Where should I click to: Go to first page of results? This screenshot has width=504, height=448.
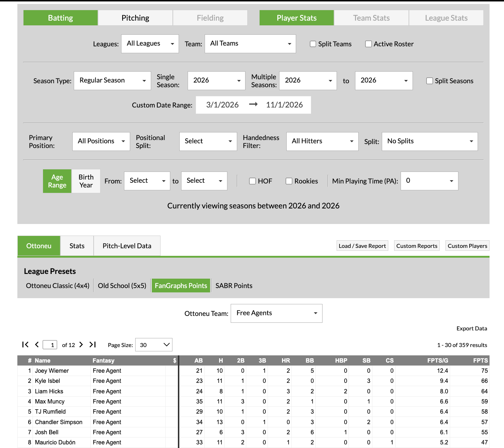coord(25,345)
